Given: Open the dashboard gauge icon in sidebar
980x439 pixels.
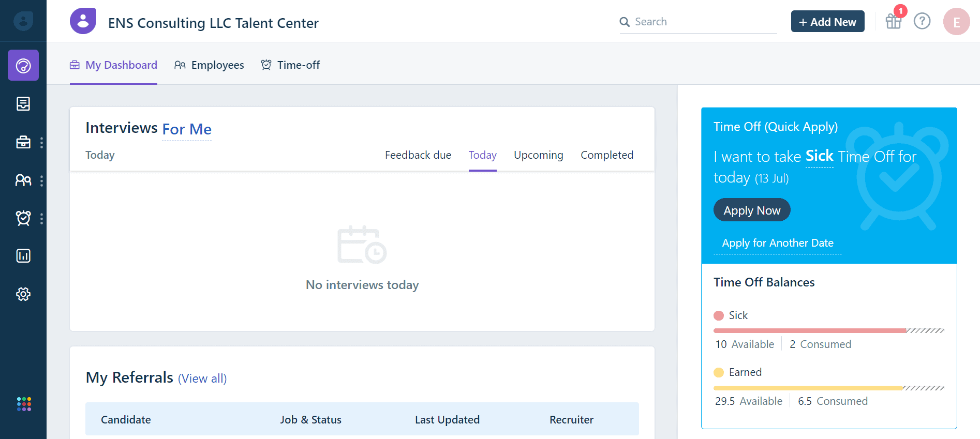Looking at the screenshot, I should point(23,66).
